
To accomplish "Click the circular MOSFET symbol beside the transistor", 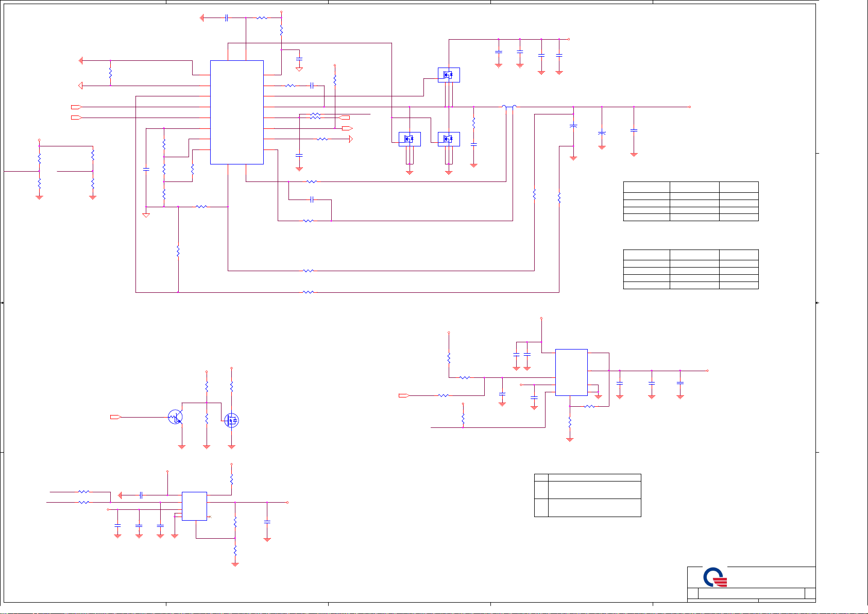I will click(232, 421).
